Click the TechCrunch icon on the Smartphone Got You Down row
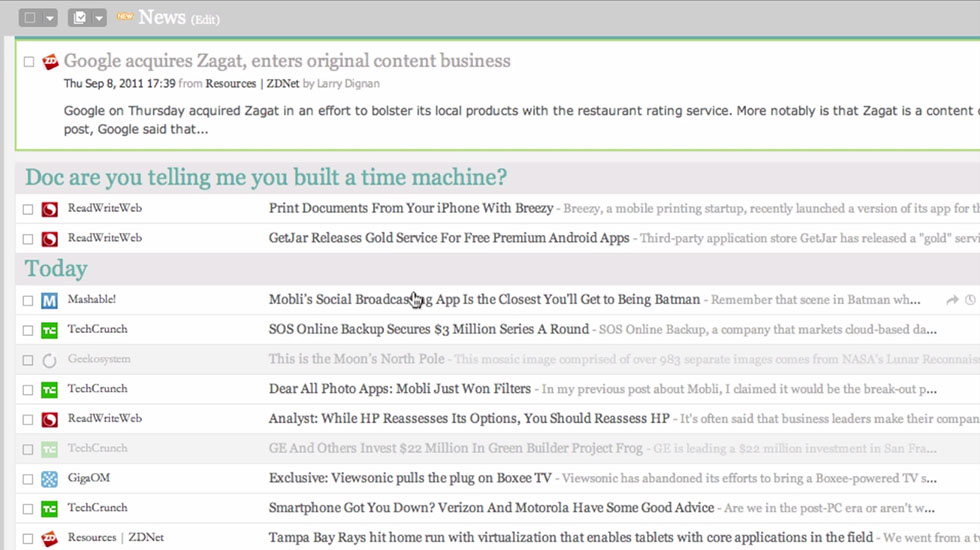The width and height of the screenshot is (980, 550). [x=49, y=509]
